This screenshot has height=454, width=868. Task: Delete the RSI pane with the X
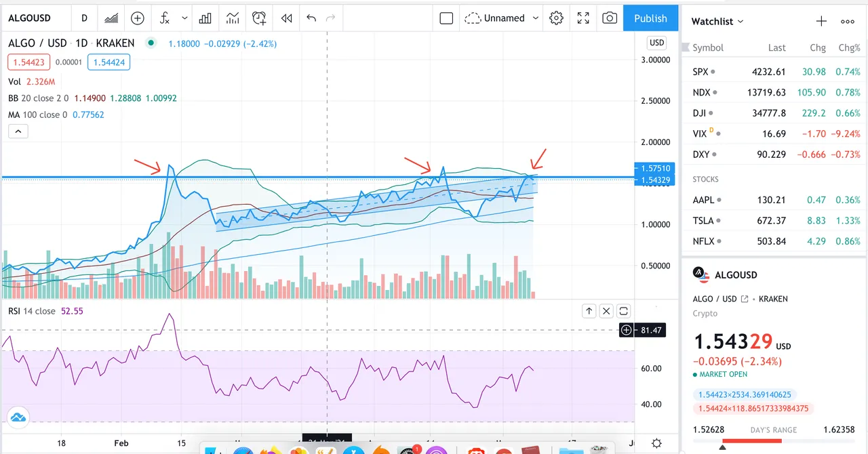click(x=606, y=311)
